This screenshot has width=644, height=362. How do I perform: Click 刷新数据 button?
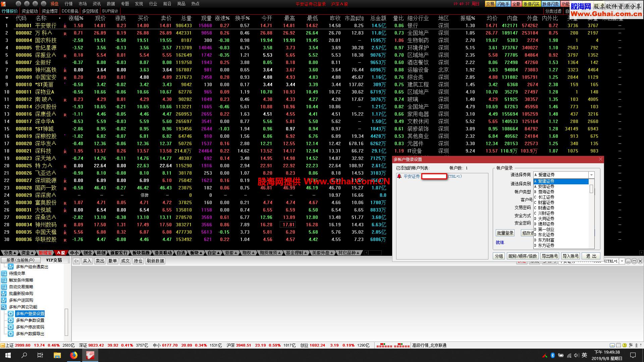click(x=155, y=261)
